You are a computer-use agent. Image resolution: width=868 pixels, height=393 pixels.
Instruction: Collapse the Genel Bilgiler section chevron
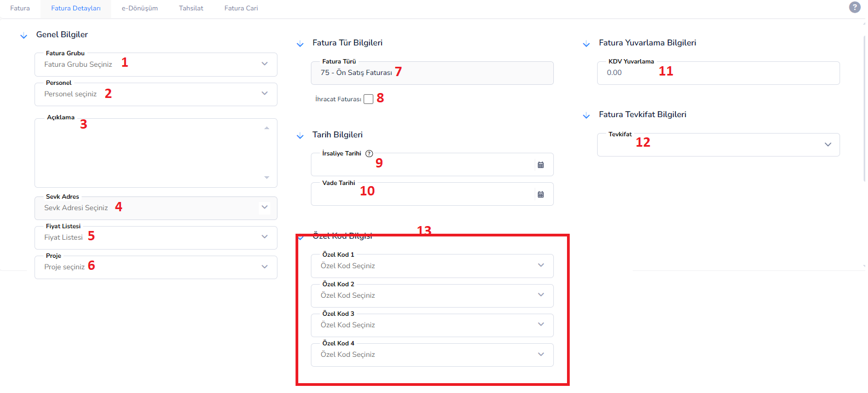24,36
